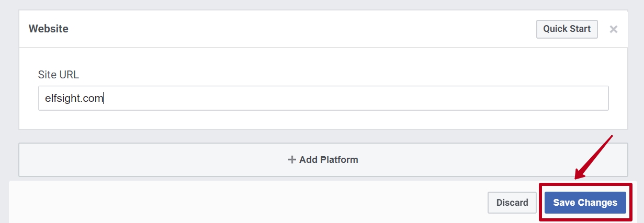Focus the Site URL input field
Viewport: 644px width, 223px height.
click(x=323, y=98)
